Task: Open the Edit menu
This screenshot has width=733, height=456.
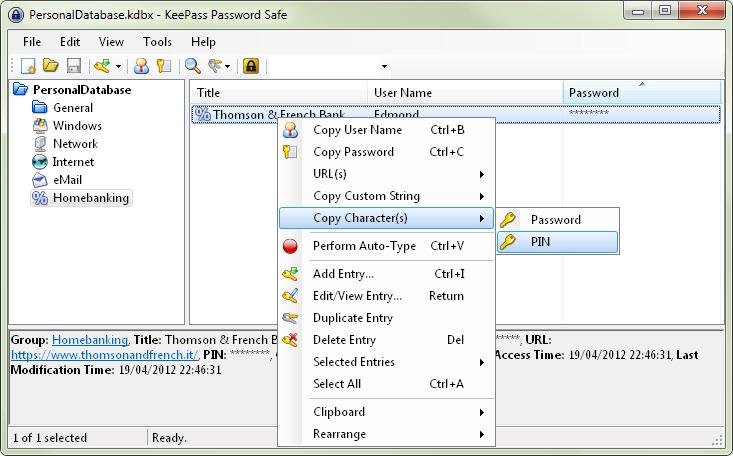Action: pyautogui.click(x=70, y=42)
